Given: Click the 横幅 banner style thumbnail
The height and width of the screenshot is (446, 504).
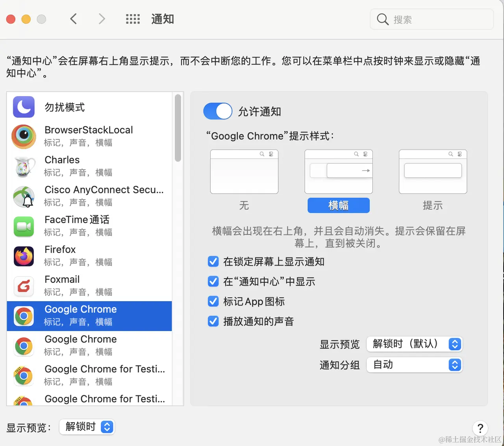Looking at the screenshot, I should pyautogui.click(x=339, y=172).
